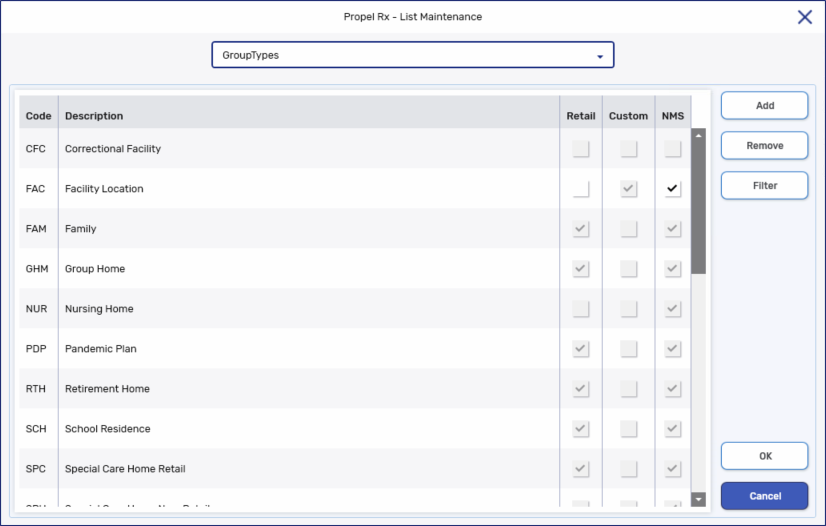Image resolution: width=826 pixels, height=526 pixels.
Task: Toggle NMS checkbox for Special Care Home Retail
Action: [673, 469]
